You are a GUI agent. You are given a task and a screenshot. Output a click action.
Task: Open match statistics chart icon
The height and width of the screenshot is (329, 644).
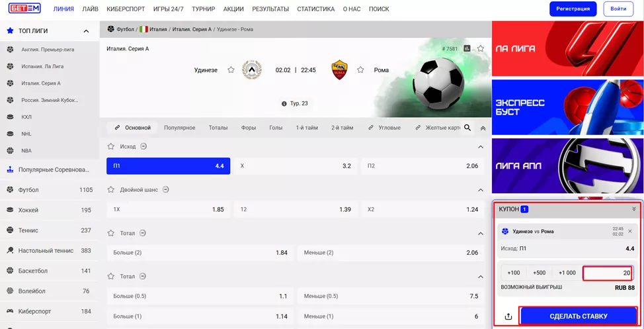coord(467,48)
